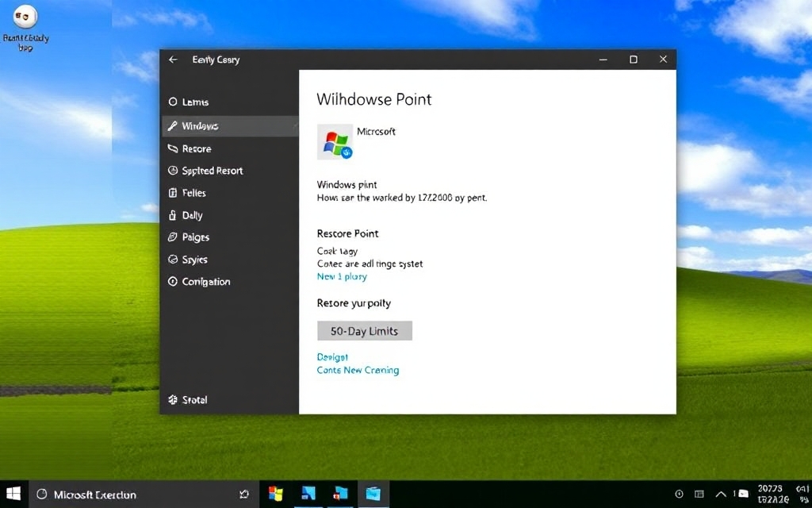Viewport: 812px width, 508px height.
Task: Click the Microsoft Windows logo thumbnail
Action: (335, 142)
